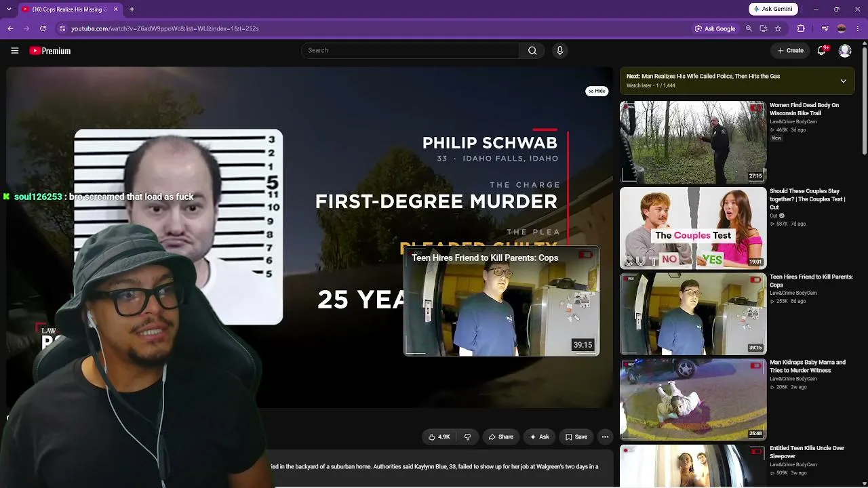868x488 pixels.
Task: Open the Create dropdown
Action: click(791, 50)
